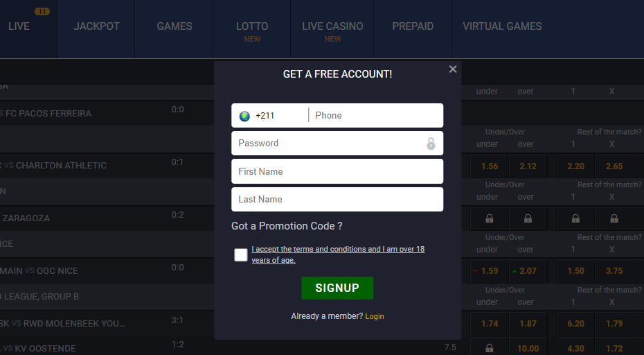Select odds 1.56 for Charlton Athletic match
The width and height of the screenshot is (644, 355).
click(x=489, y=166)
